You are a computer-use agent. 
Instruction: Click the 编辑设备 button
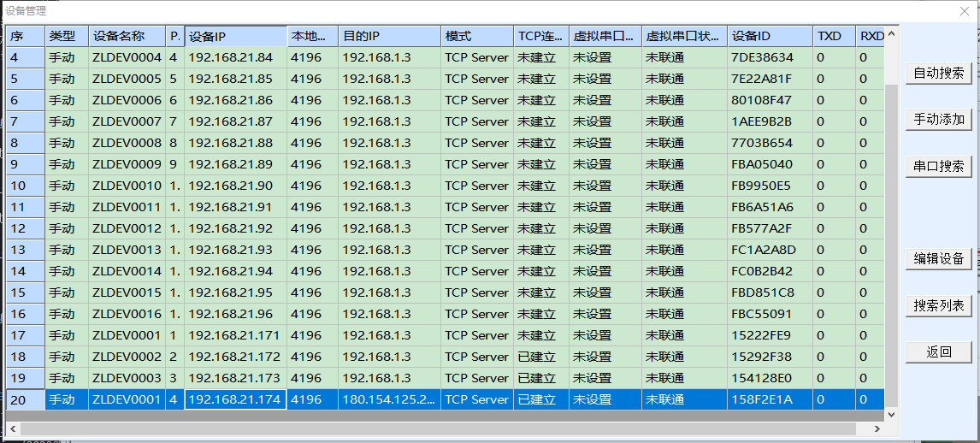939,258
